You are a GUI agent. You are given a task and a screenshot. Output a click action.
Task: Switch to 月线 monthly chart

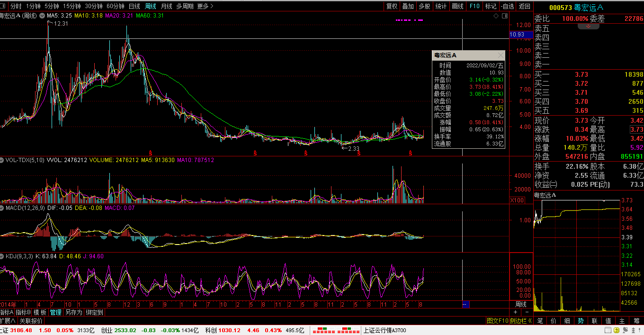pos(167,6)
